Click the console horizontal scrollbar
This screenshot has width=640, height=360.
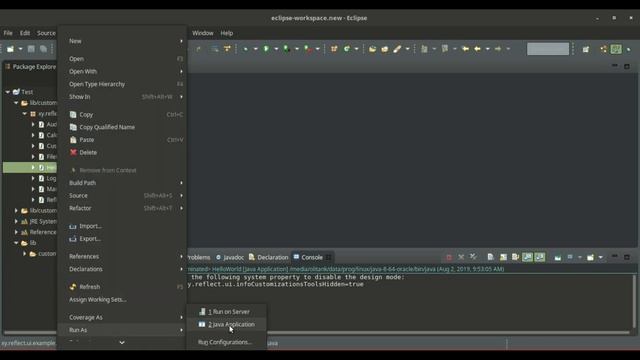(408, 332)
